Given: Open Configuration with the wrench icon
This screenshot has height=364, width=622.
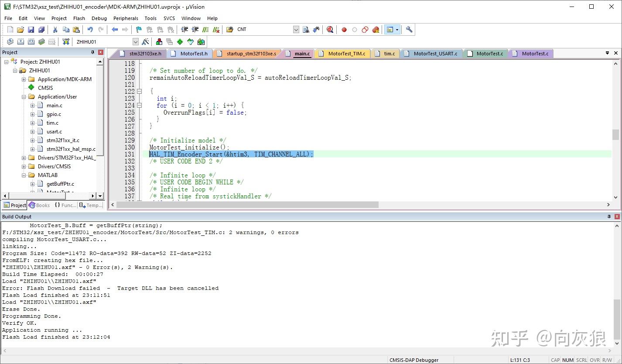Looking at the screenshot, I should click(409, 30).
